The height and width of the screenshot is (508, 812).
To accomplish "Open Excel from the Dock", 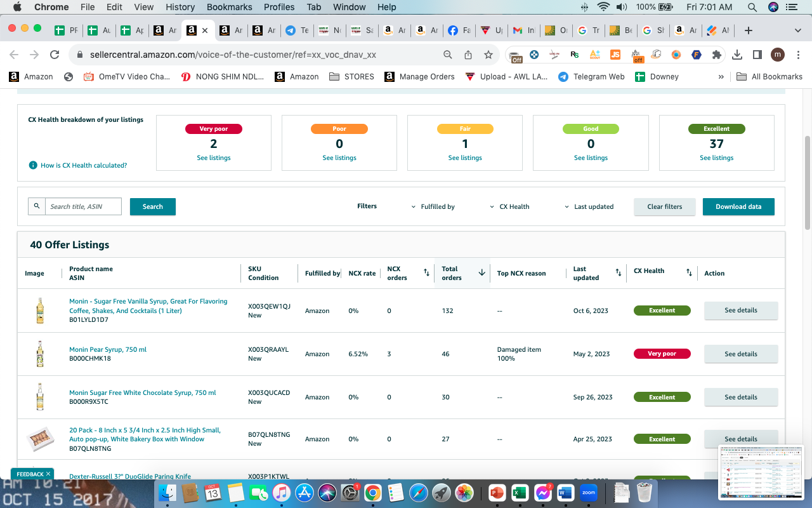I will pos(520,492).
